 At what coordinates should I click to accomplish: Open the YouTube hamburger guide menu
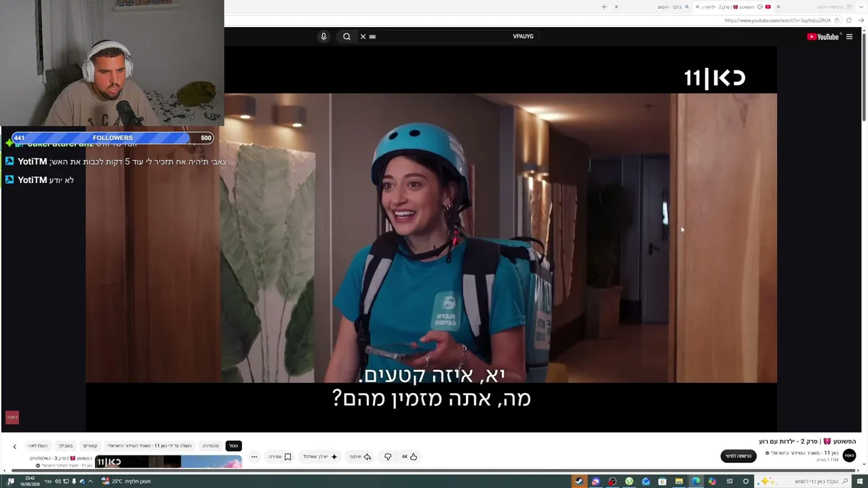pyautogui.click(x=849, y=37)
